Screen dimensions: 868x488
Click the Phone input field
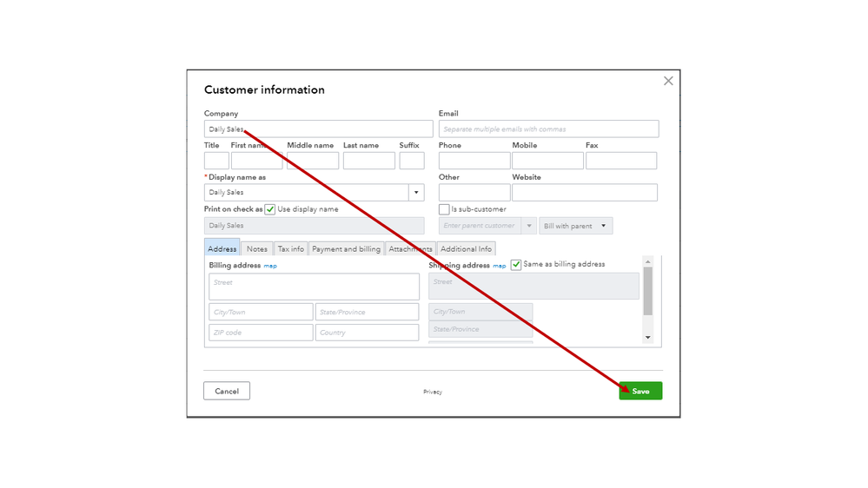coord(474,161)
